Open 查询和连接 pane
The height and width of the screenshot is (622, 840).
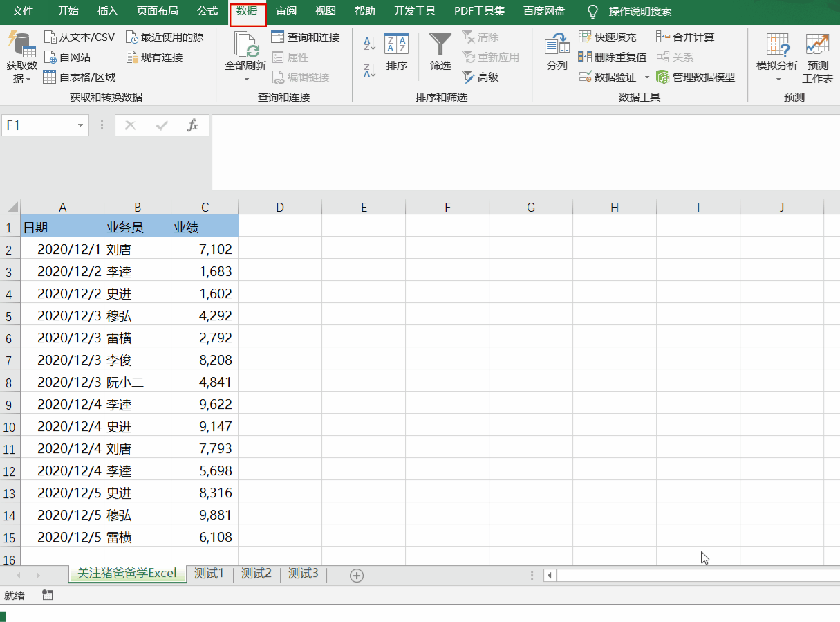click(x=306, y=37)
